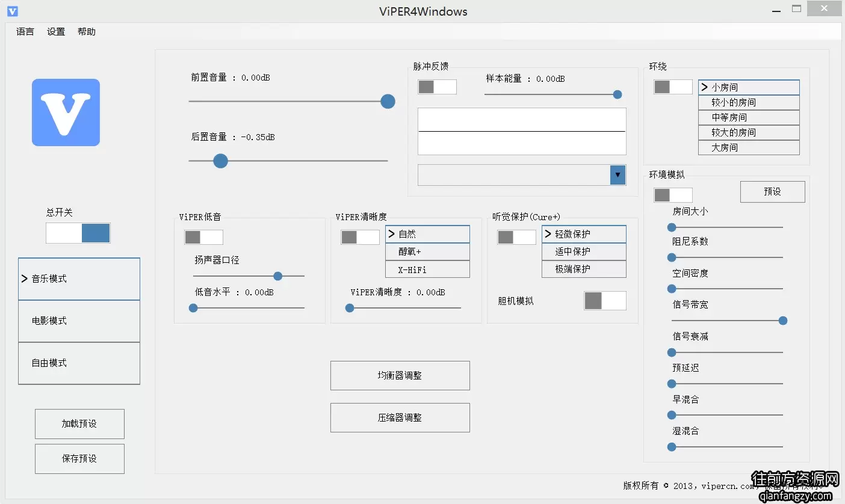Open 压缩器调整 compressor settings
The image size is (845, 504).
(400, 418)
